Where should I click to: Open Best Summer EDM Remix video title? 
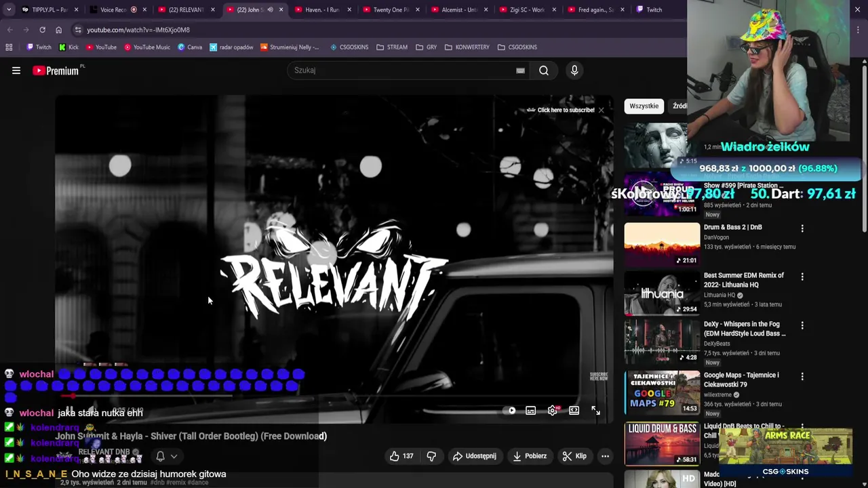pos(744,280)
